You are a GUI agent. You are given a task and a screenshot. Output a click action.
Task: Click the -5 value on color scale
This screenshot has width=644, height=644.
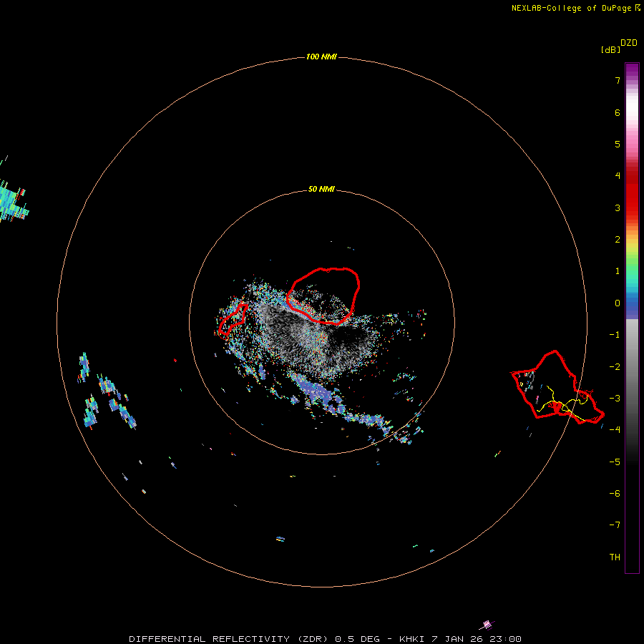[615, 462]
